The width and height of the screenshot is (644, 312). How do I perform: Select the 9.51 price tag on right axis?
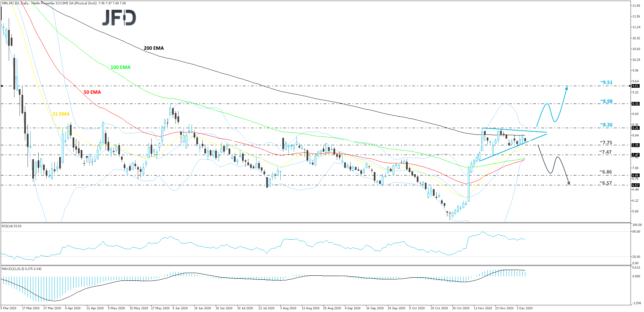coord(635,86)
